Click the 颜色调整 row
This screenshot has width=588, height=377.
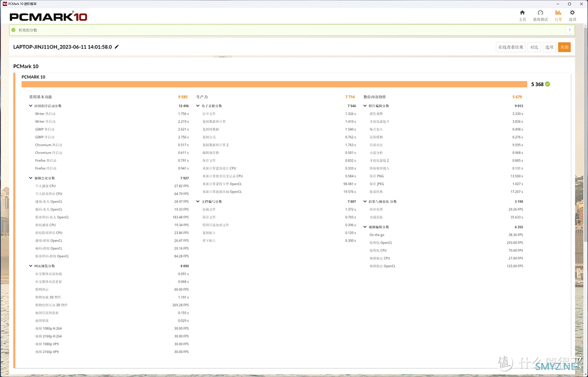click(x=446, y=114)
